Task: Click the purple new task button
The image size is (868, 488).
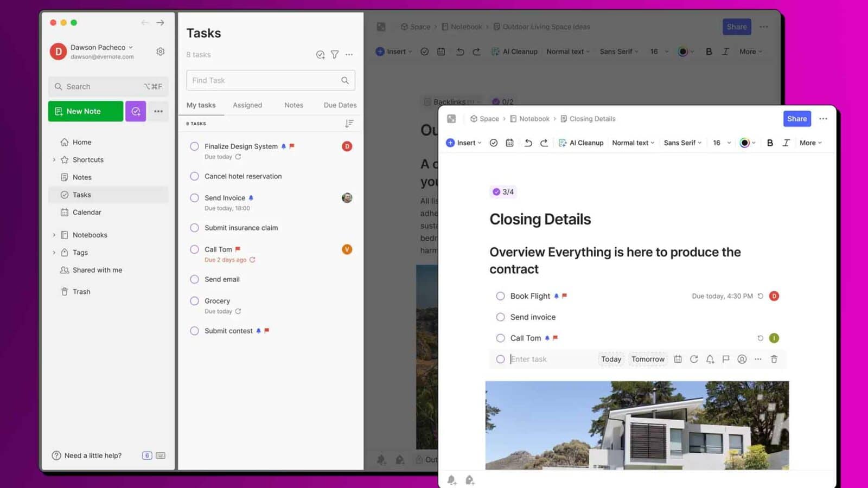Action: point(136,111)
